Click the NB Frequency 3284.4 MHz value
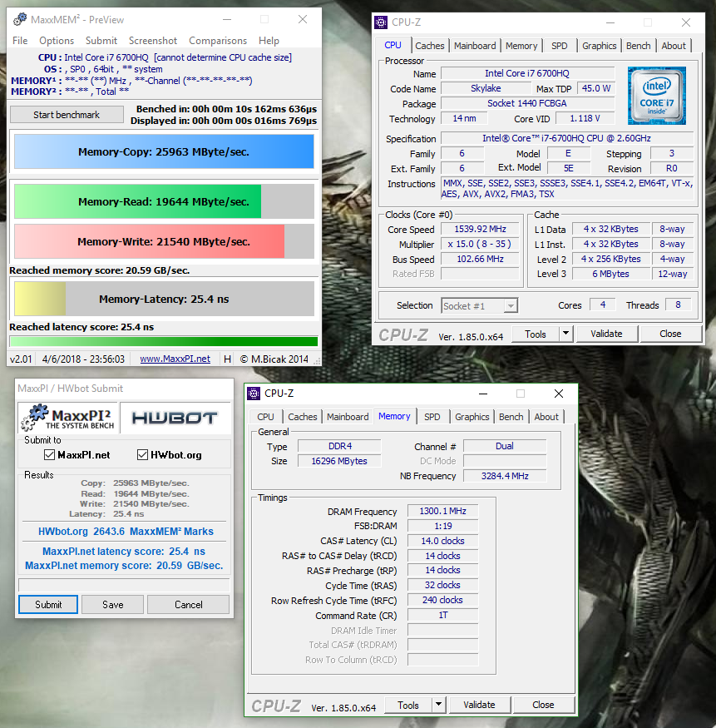The height and width of the screenshot is (728, 716). coord(505,476)
